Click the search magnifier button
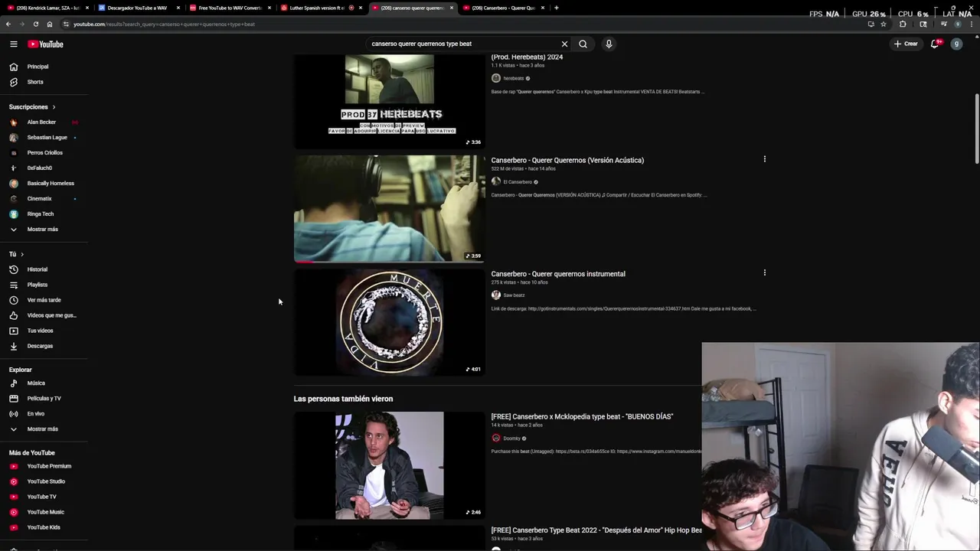980x551 pixels. [x=583, y=44]
